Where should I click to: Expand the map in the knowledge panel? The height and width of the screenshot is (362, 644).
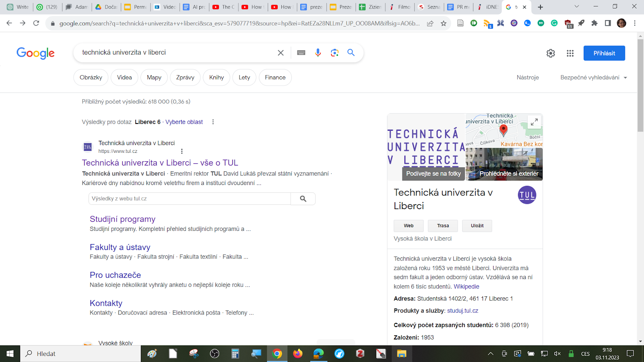click(x=534, y=122)
